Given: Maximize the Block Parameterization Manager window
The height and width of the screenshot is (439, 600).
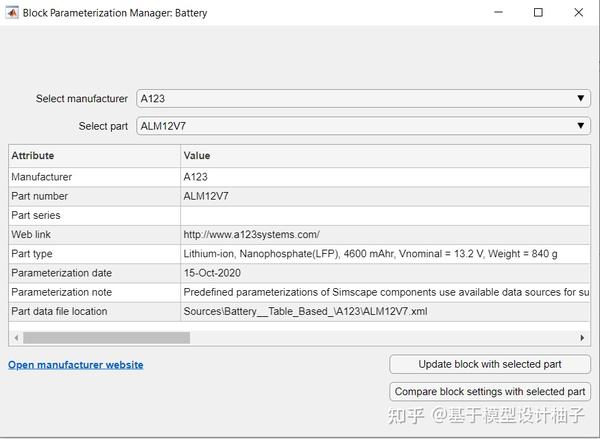Looking at the screenshot, I should coord(538,12).
